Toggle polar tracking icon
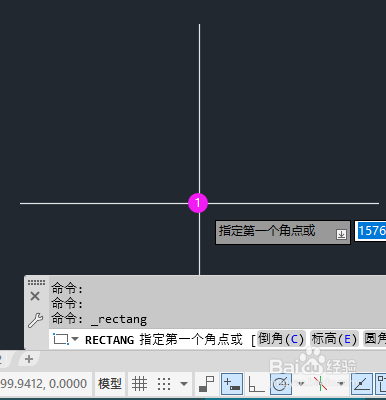The image size is (386, 400). point(280,384)
